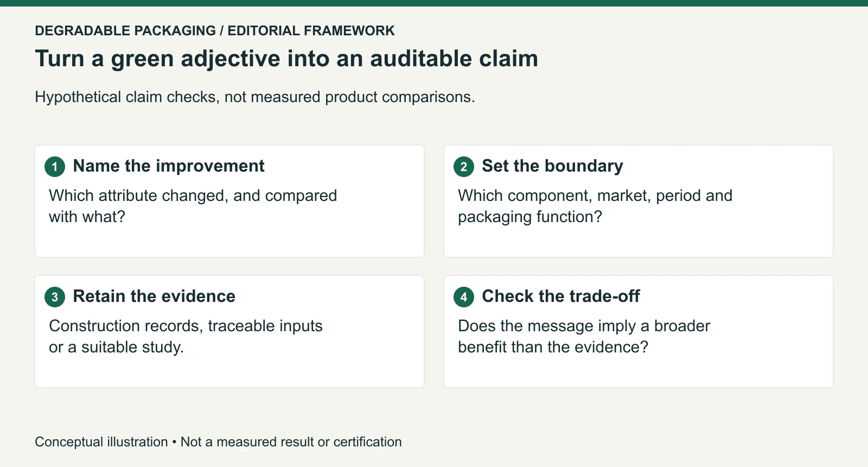
Task: Click the step 1 number badge
Action: (x=55, y=167)
